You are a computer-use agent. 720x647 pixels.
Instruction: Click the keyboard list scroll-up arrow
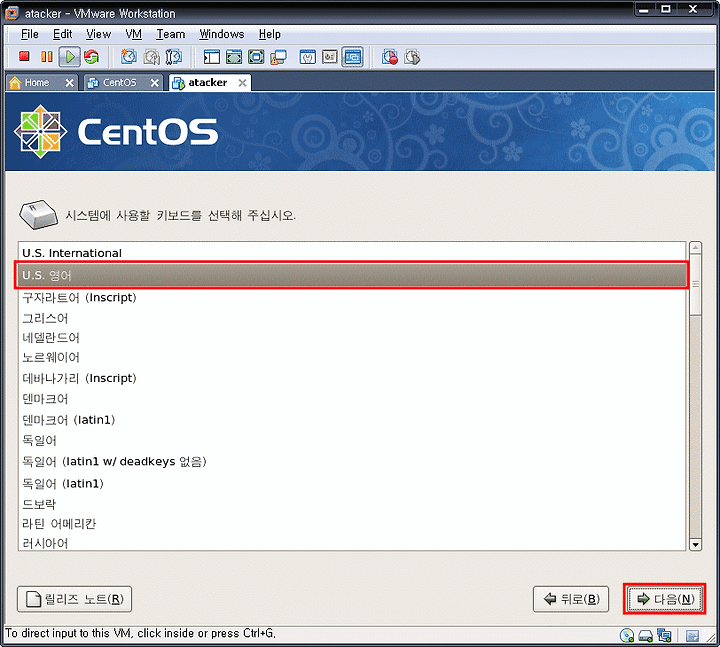pos(695,248)
